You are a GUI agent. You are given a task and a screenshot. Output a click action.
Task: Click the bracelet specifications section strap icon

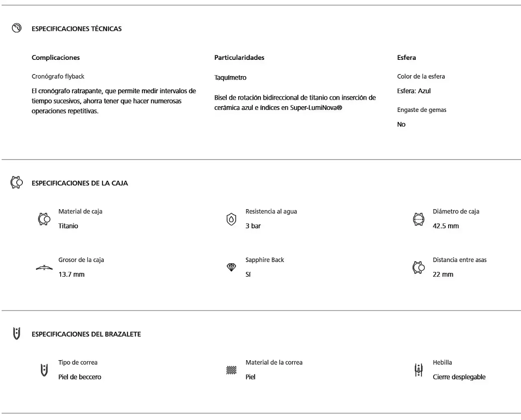click(17, 333)
